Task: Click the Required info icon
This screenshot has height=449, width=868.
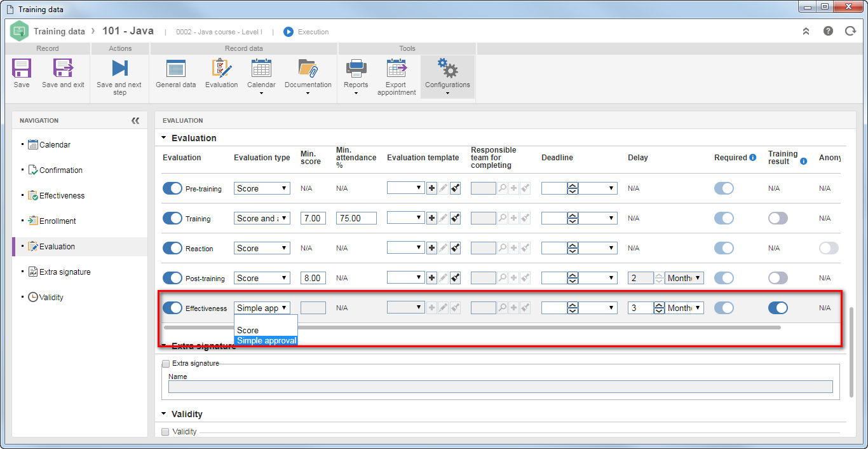Action: click(x=752, y=157)
